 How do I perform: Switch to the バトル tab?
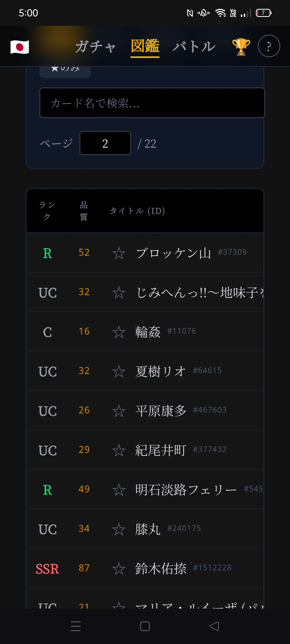(194, 47)
